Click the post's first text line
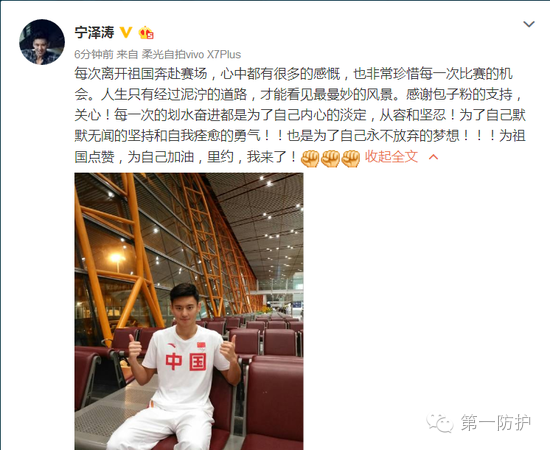The width and height of the screenshot is (550, 450). click(294, 74)
